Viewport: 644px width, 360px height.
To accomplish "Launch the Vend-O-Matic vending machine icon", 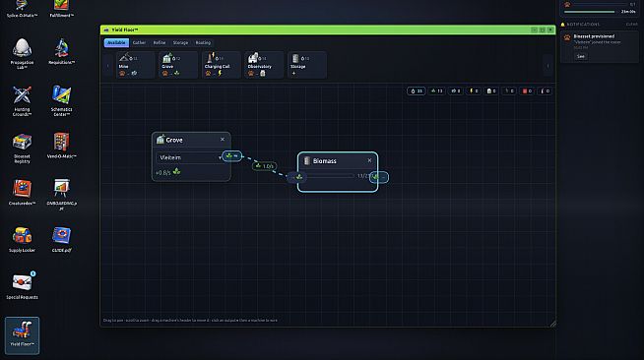I will pyautogui.click(x=62, y=146).
